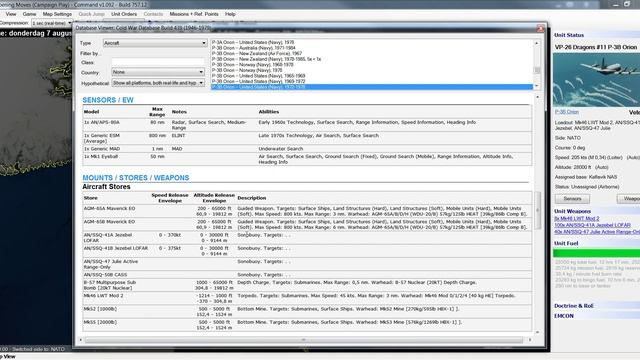Click the Weapons button in Unit Status
This screenshot has width=640, height=360.
point(628,199)
